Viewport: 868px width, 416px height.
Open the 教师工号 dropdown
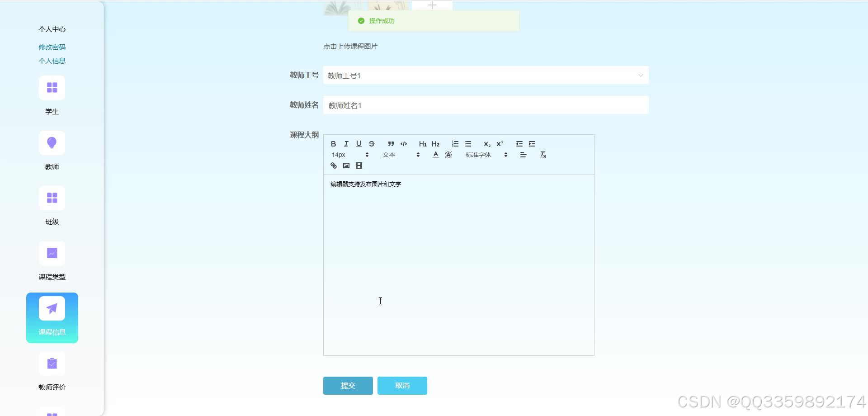tap(641, 75)
